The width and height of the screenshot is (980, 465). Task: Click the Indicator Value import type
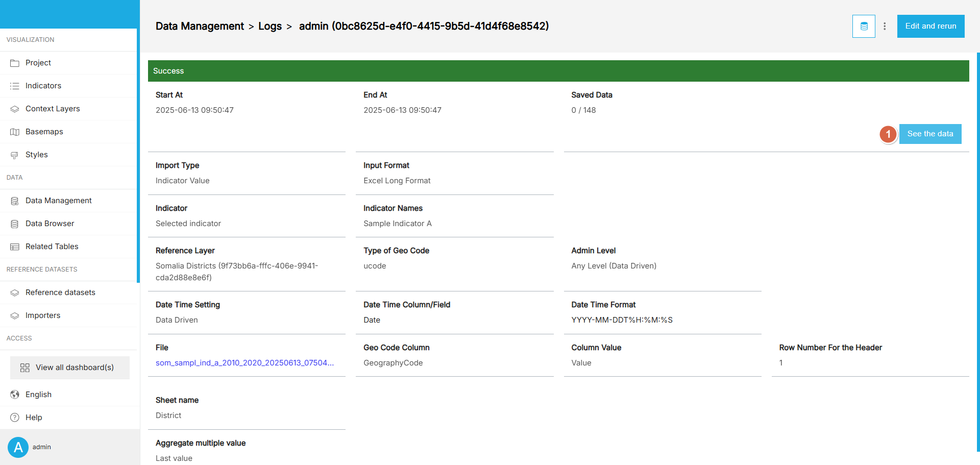click(183, 181)
